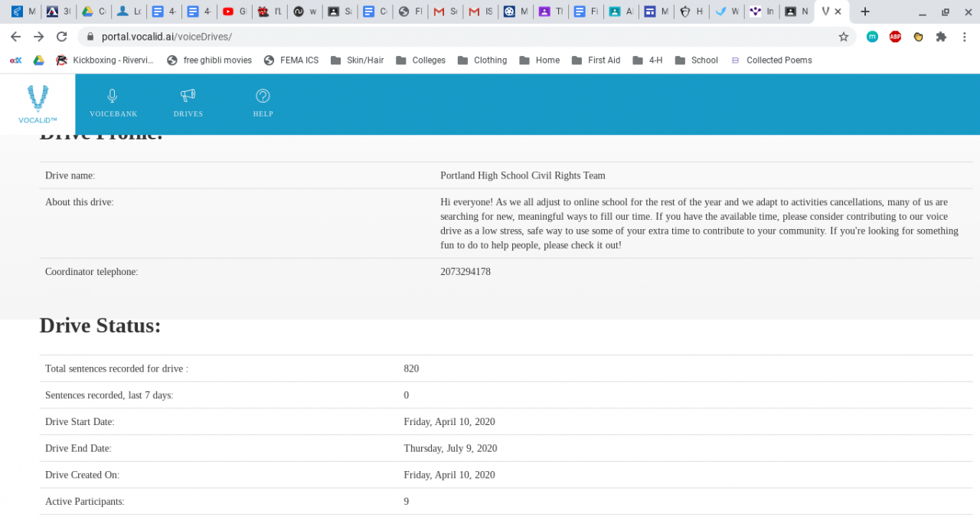980x517 pixels.
Task: Open the AdBlock Plus extension
Action: 895,37
